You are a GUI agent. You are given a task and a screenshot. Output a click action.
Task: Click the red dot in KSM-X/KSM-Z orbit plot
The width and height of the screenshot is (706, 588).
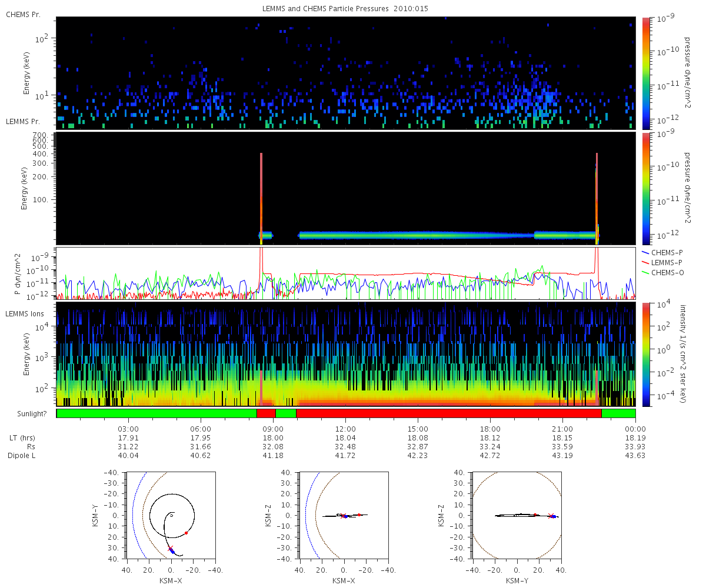pyautogui.click(x=359, y=514)
